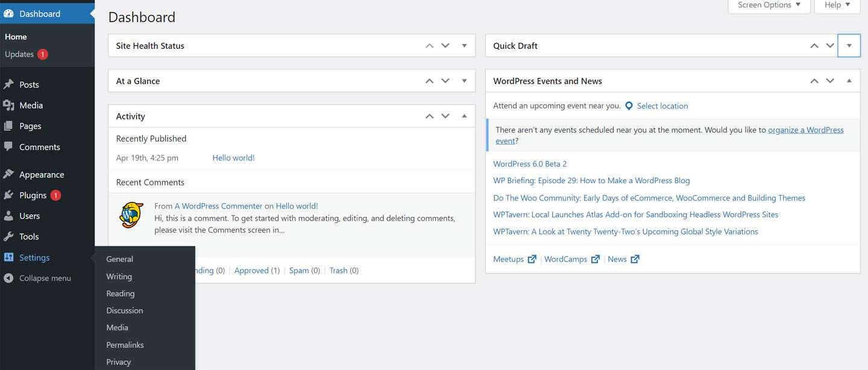Click the location pin icon near Select location
This screenshot has width=868, height=370.
click(629, 105)
